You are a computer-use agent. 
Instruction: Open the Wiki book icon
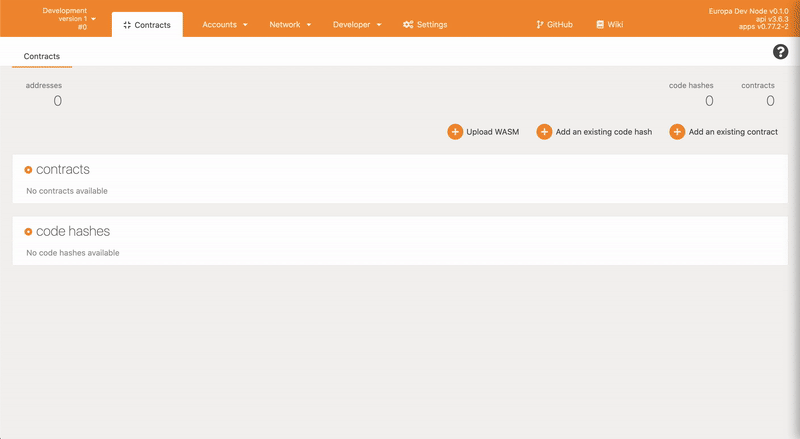pyautogui.click(x=600, y=24)
